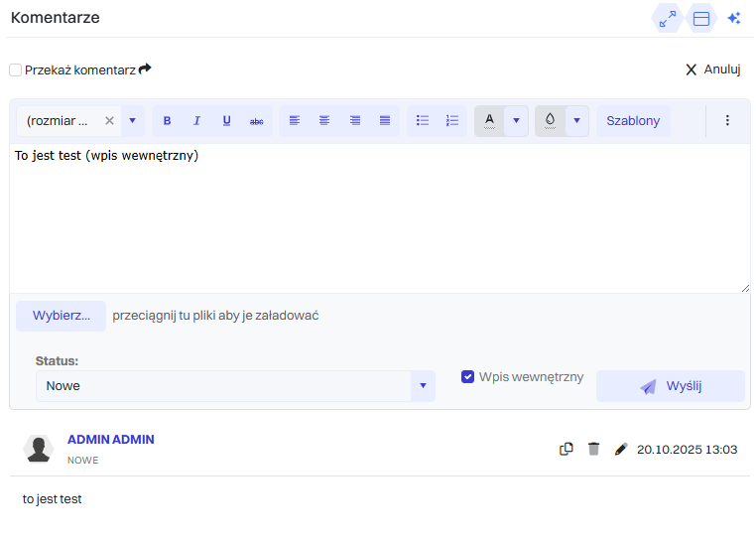Screen dimensions: 756x541
Task: Apply strikethrough formatting
Action: (x=256, y=121)
